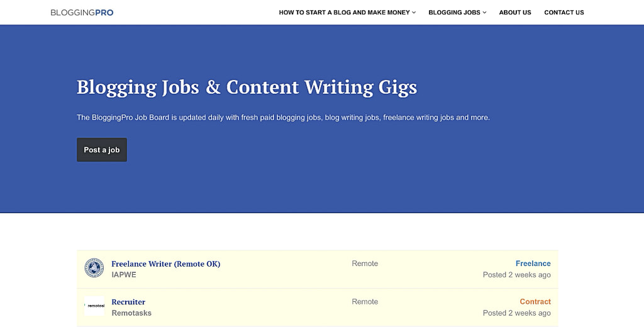Open How to Start a Blog and Make Money menu
Viewport: 644px width, 327px height.
[344, 13]
